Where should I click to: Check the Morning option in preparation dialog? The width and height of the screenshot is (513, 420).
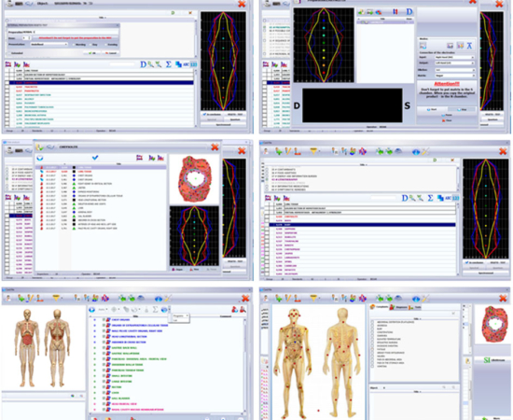pos(75,45)
